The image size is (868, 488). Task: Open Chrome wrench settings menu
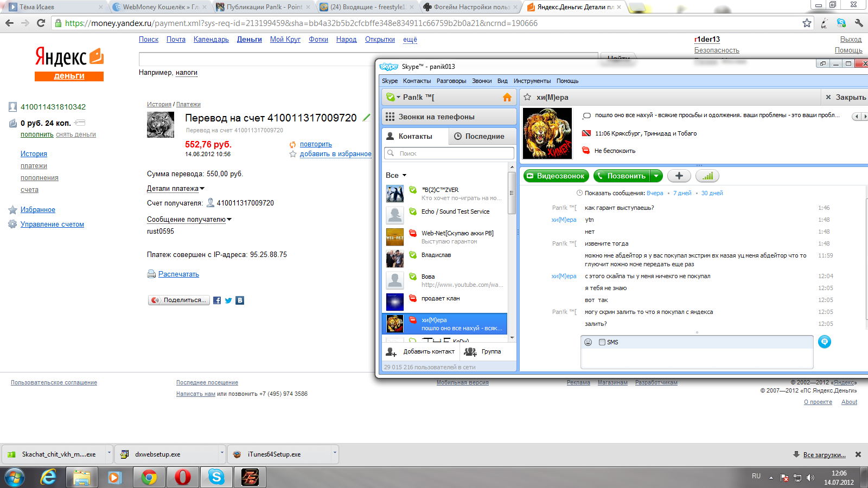pos(859,23)
